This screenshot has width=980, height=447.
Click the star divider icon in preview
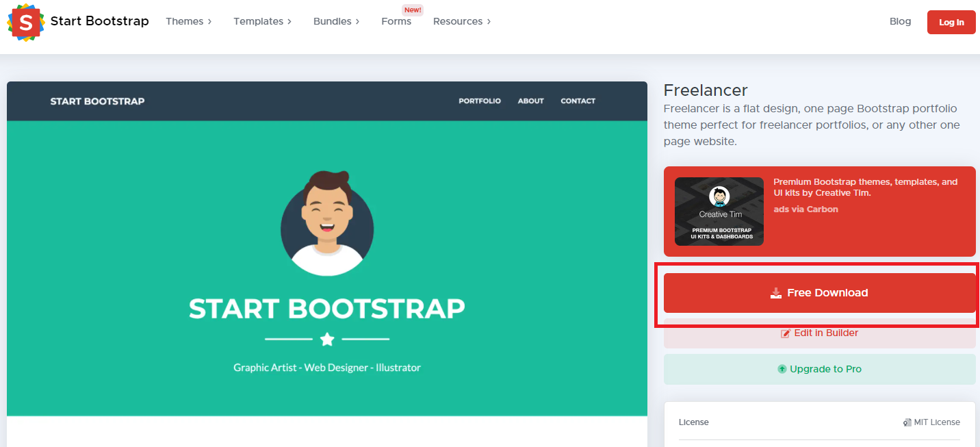pyautogui.click(x=327, y=339)
